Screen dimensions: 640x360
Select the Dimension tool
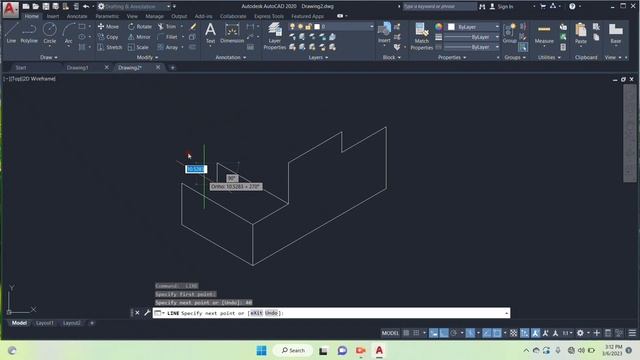pyautogui.click(x=232, y=33)
